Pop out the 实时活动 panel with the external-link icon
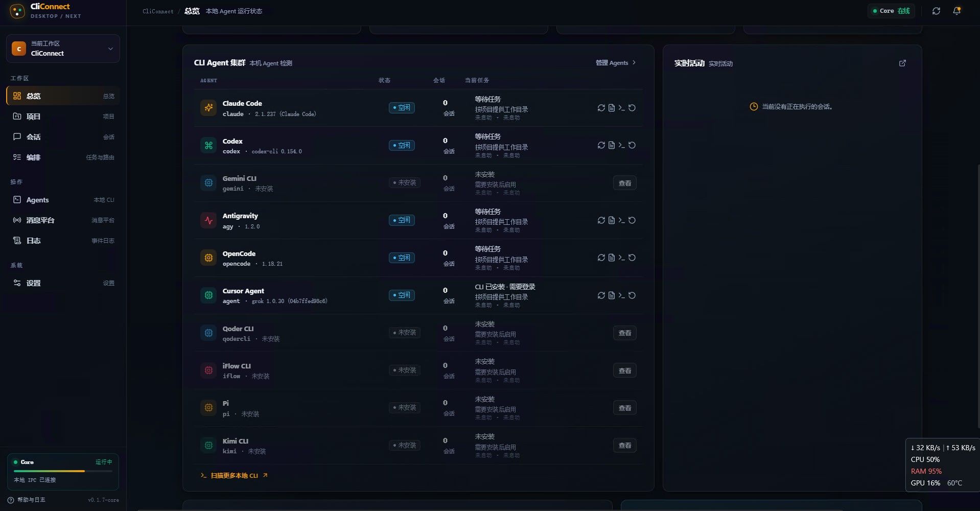980x511 pixels. click(902, 63)
